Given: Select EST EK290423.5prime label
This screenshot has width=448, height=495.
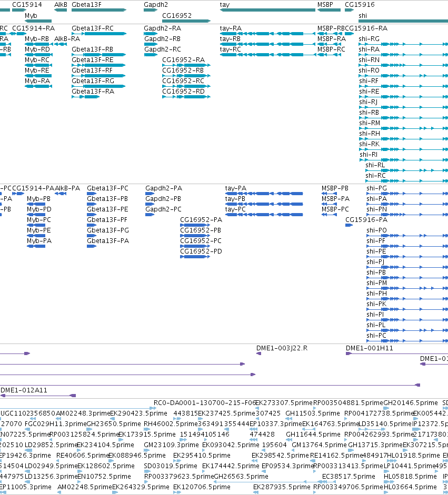Looking at the screenshot, I should (x=138, y=413).
